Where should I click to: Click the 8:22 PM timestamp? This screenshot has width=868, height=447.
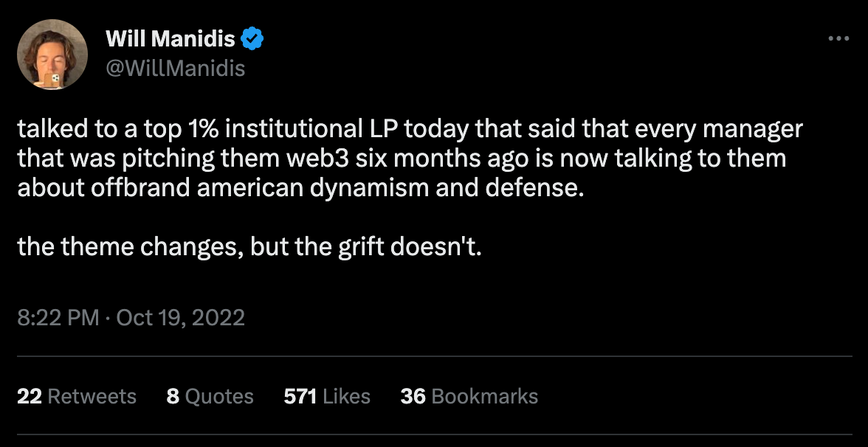tap(58, 317)
